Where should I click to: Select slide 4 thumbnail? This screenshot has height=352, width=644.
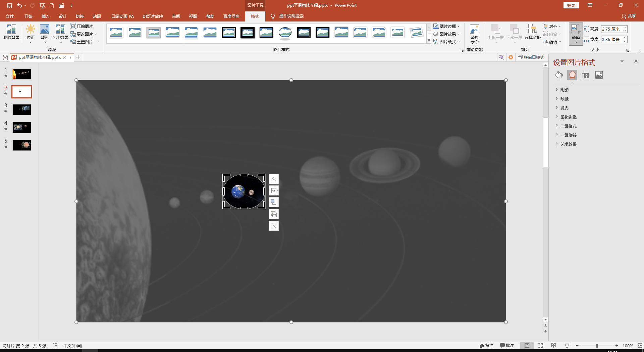tap(22, 127)
